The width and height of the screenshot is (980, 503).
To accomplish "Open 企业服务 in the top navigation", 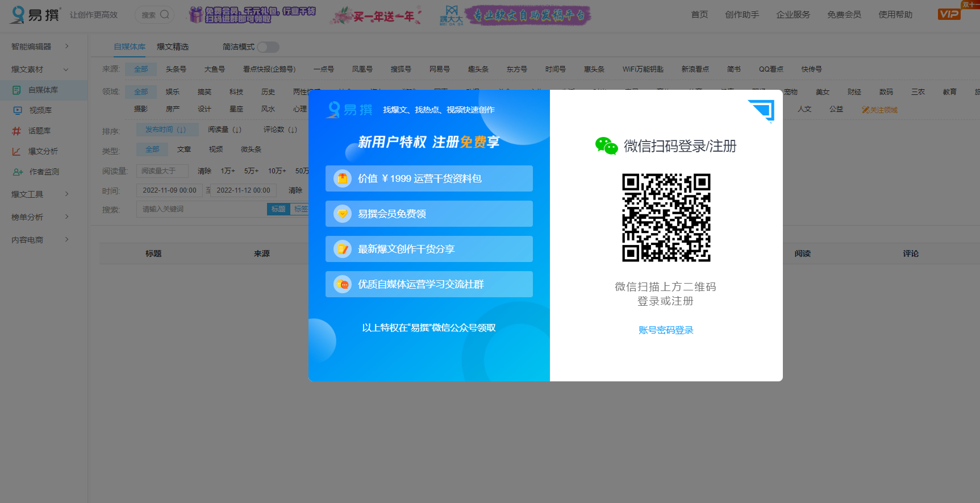I will pyautogui.click(x=793, y=15).
